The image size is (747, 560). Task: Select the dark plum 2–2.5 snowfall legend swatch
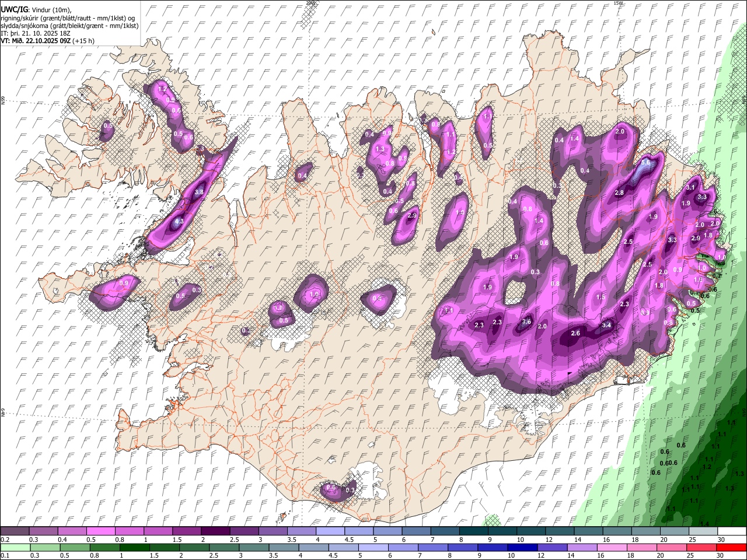coord(215,531)
